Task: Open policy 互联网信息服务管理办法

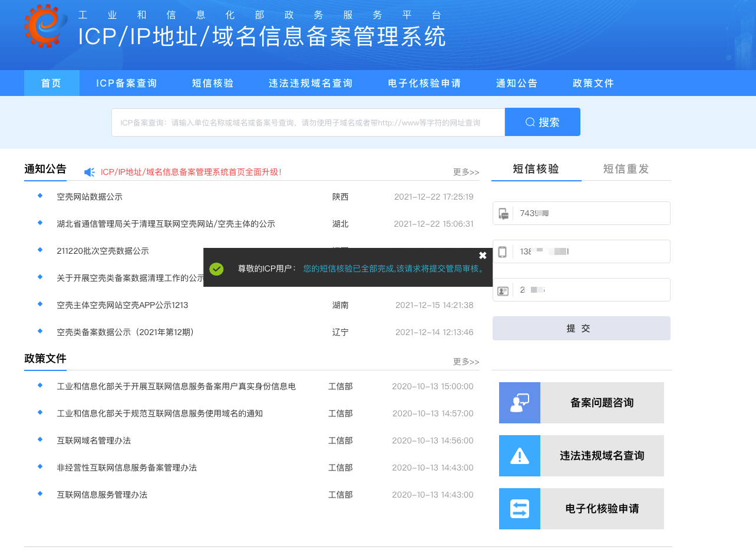Action: pos(102,495)
